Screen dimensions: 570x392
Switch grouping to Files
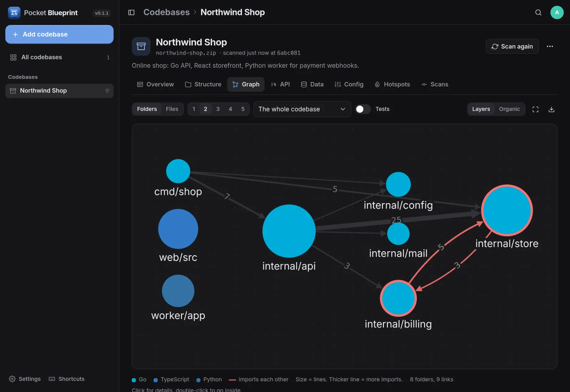[x=172, y=109]
